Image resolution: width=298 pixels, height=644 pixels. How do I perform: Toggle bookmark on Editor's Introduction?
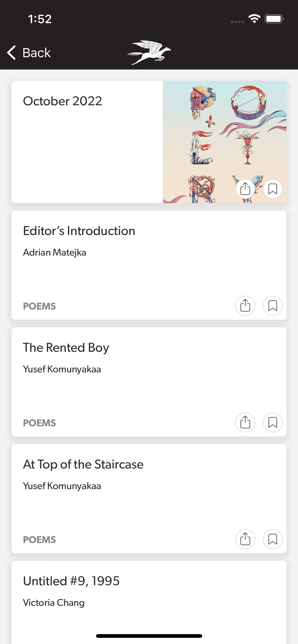click(273, 305)
